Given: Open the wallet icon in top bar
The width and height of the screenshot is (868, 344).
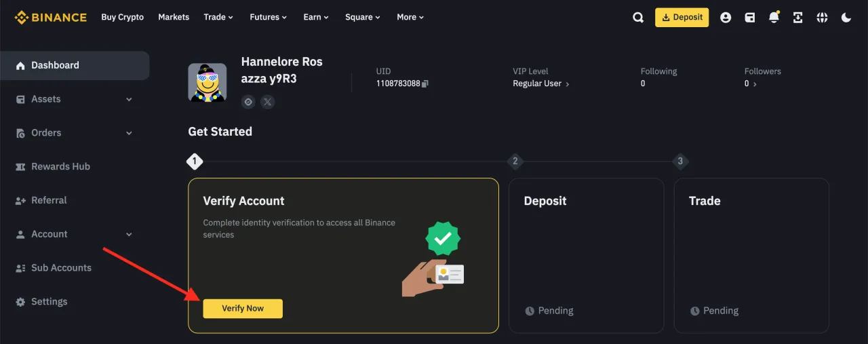Looking at the screenshot, I should click(x=750, y=18).
